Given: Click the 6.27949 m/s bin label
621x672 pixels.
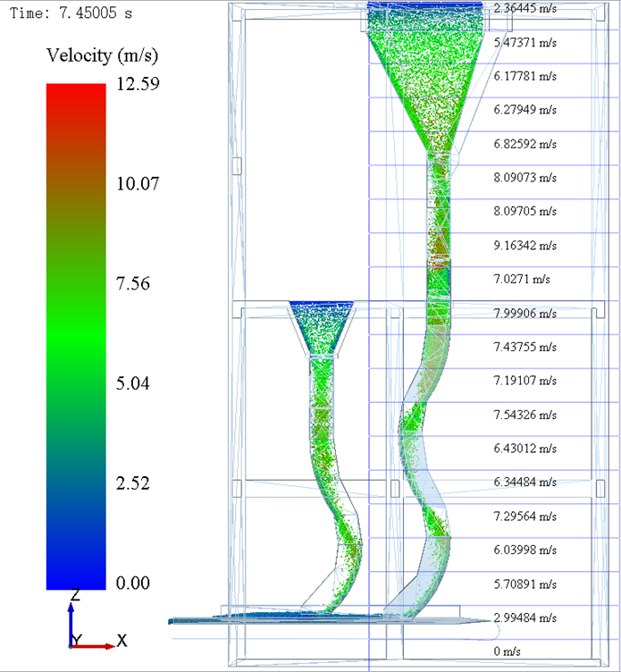Looking at the screenshot, I should pyautogui.click(x=525, y=110).
